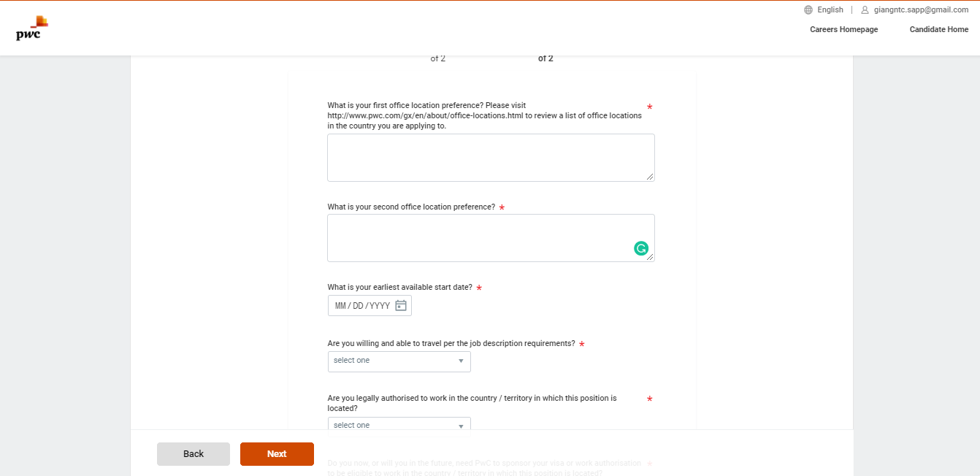Image resolution: width=980 pixels, height=476 pixels.
Task: Click into the second office location field
Action: (x=482, y=237)
